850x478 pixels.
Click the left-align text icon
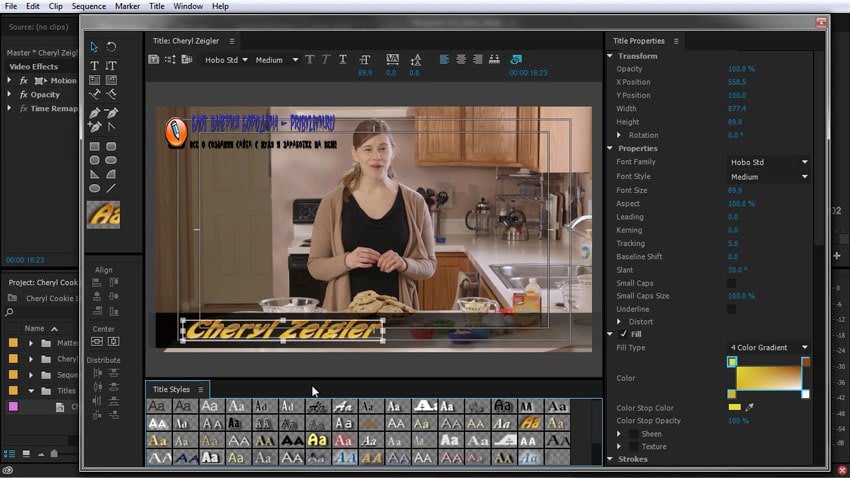pos(445,60)
